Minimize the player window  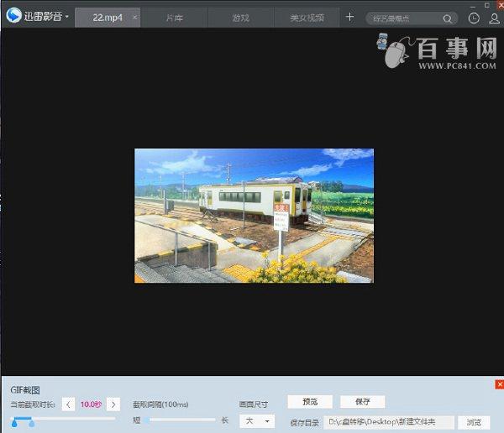(x=472, y=6)
